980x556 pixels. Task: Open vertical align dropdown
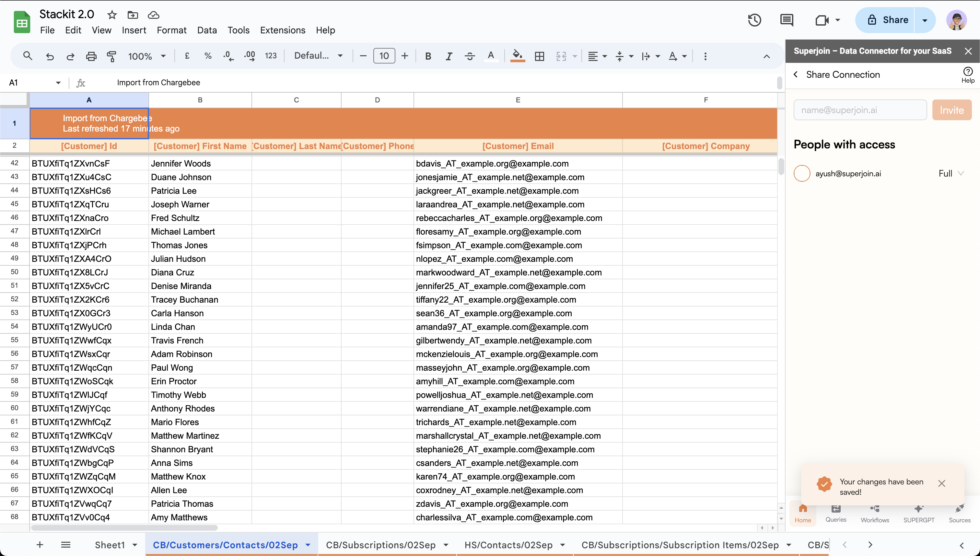[x=624, y=56]
